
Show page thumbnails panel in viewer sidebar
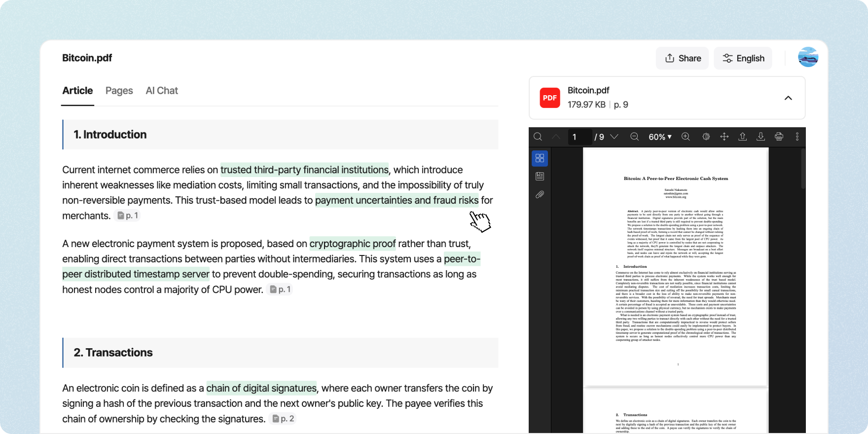coord(540,158)
